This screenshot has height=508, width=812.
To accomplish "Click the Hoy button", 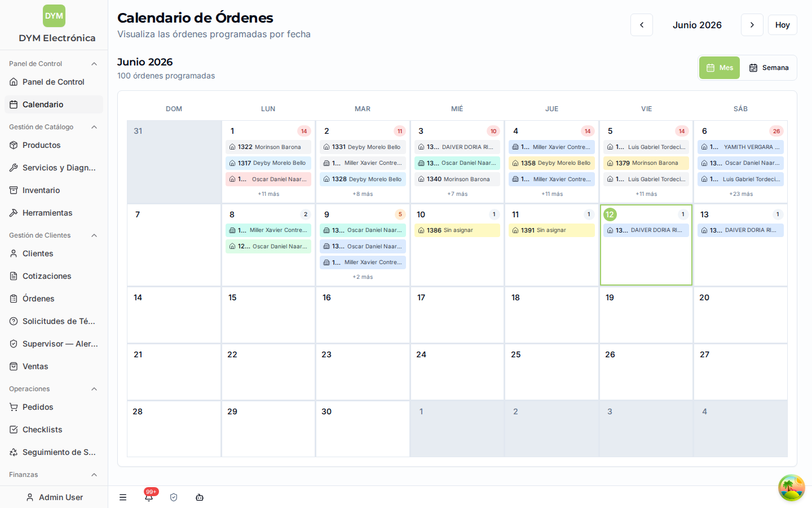I will tap(783, 25).
